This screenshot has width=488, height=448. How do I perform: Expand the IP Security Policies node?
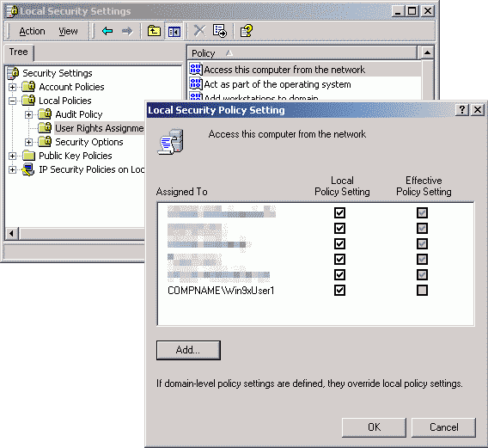pyautogui.click(x=12, y=169)
